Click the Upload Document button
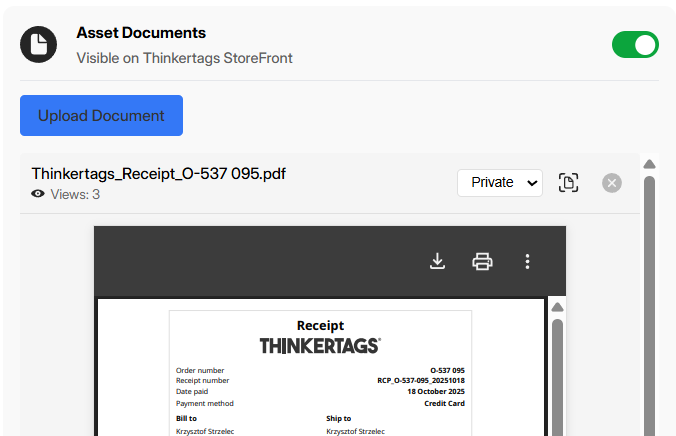The width and height of the screenshot is (676, 436). click(101, 116)
